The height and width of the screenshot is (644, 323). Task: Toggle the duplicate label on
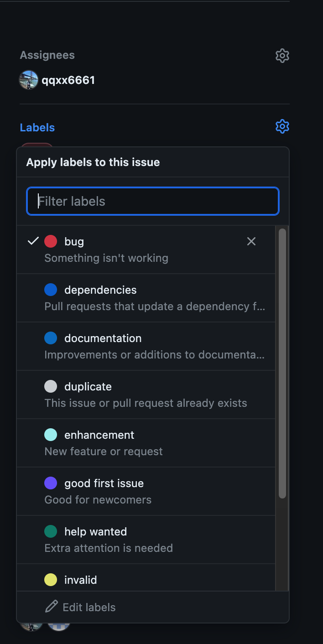(x=146, y=395)
